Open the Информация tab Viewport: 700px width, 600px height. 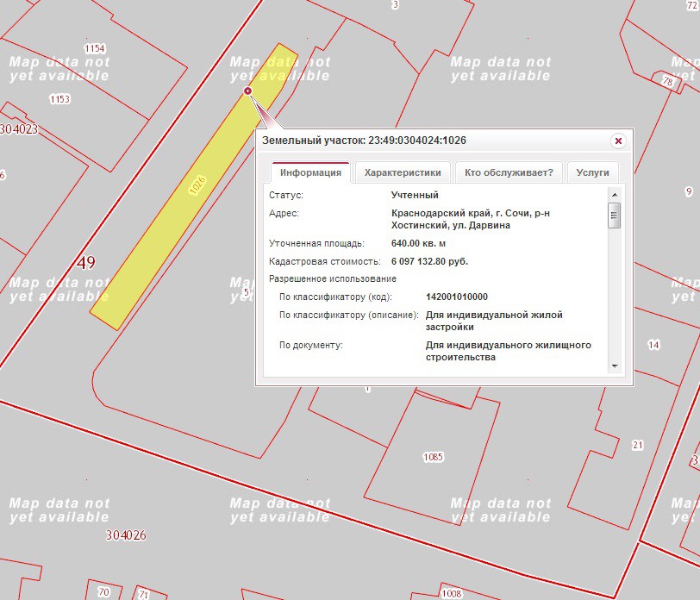click(x=310, y=172)
